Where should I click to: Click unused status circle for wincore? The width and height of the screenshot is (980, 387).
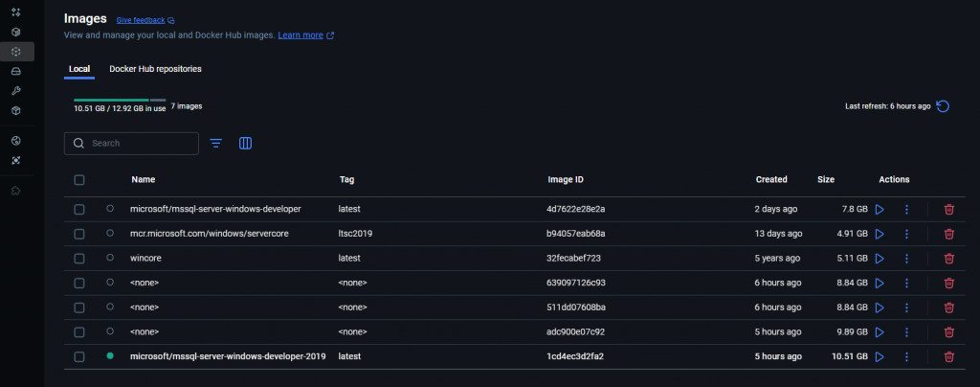tap(110, 258)
